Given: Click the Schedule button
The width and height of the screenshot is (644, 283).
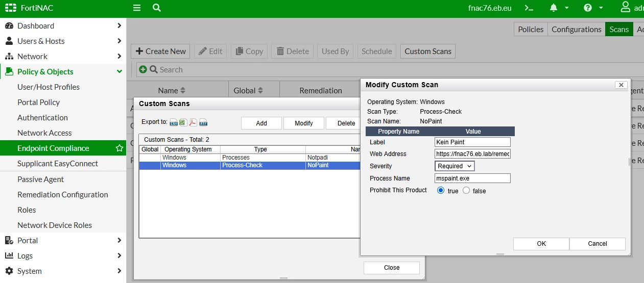Looking at the screenshot, I should pos(377,51).
